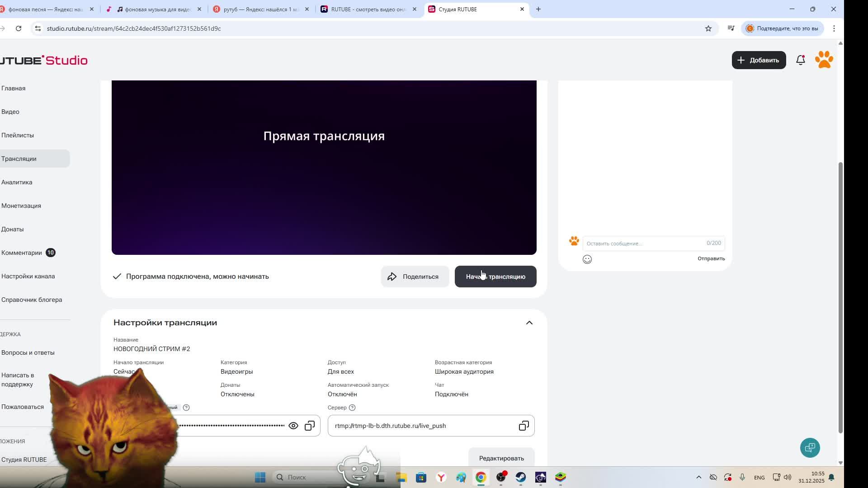Bookmark this page with star icon
The image size is (868, 488).
pos(708,28)
